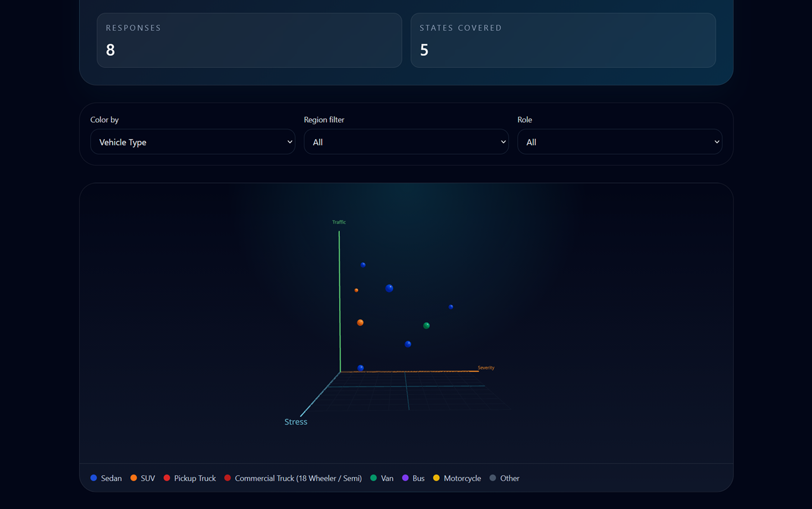Select the RESPONSES stat card
The width and height of the screenshot is (812, 509).
pos(249,40)
